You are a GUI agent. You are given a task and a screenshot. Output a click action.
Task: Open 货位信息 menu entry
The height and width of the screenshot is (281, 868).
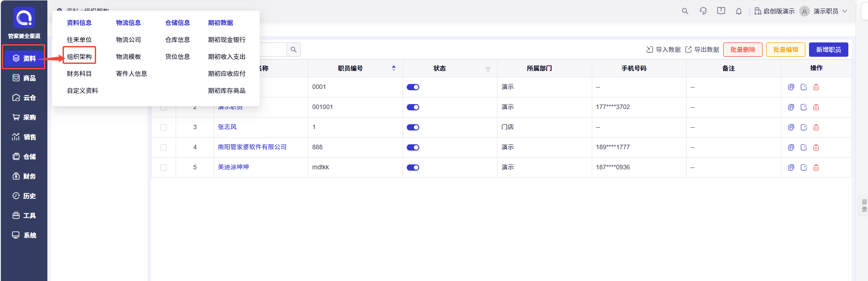pos(177,57)
